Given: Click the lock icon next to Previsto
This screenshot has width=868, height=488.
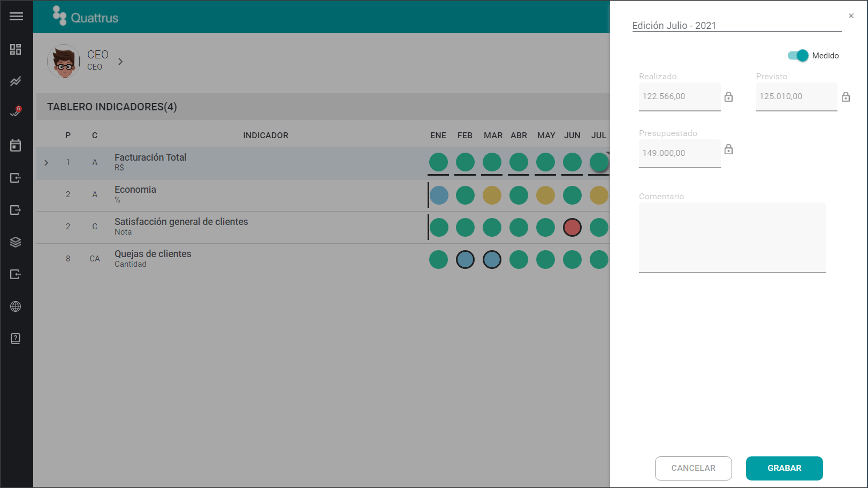Looking at the screenshot, I should tap(846, 97).
